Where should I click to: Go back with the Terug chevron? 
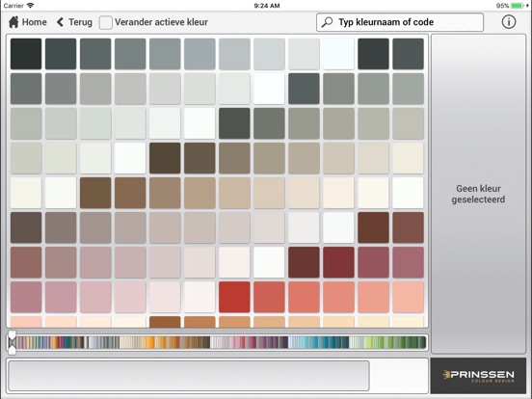tap(60, 22)
